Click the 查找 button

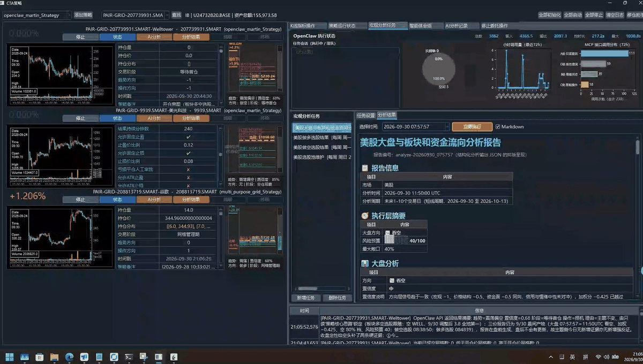point(176,15)
